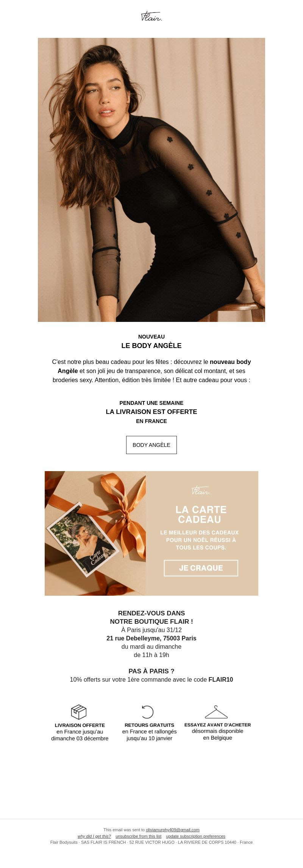Click the clothes hanger icon
303x868 pixels.
216,712
